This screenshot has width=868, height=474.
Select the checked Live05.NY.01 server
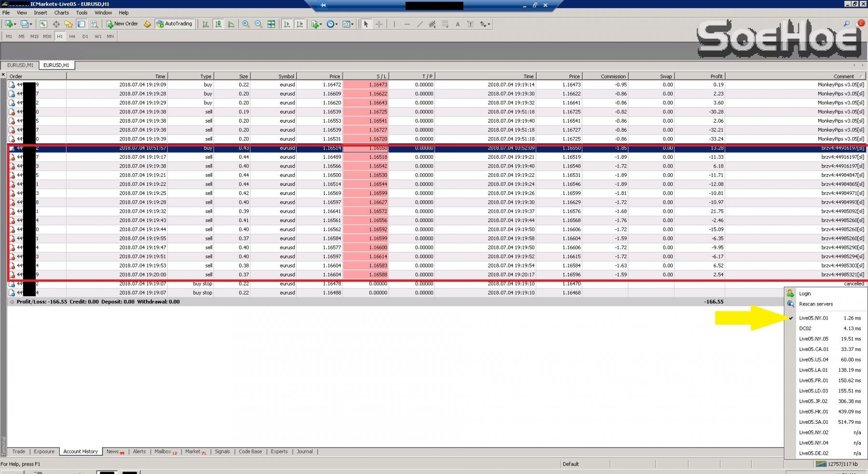click(x=814, y=318)
